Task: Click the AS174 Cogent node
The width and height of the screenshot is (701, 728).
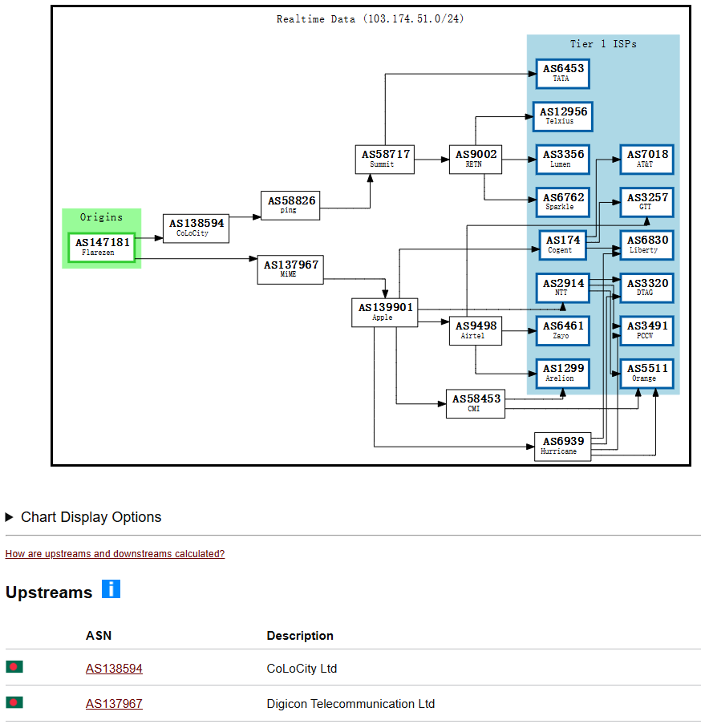Action: (563, 245)
